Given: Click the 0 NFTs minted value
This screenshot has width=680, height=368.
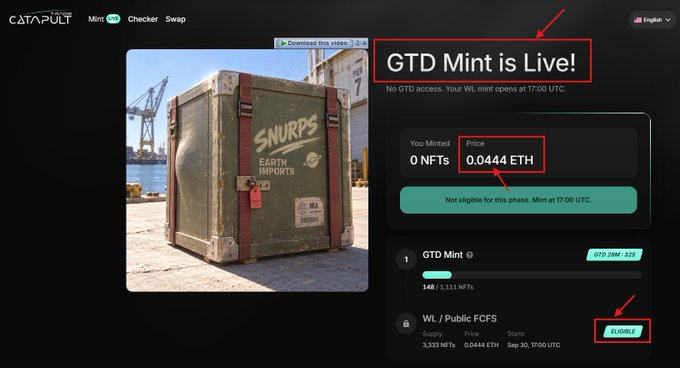Looking at the screenshot, I should [429, 160].
